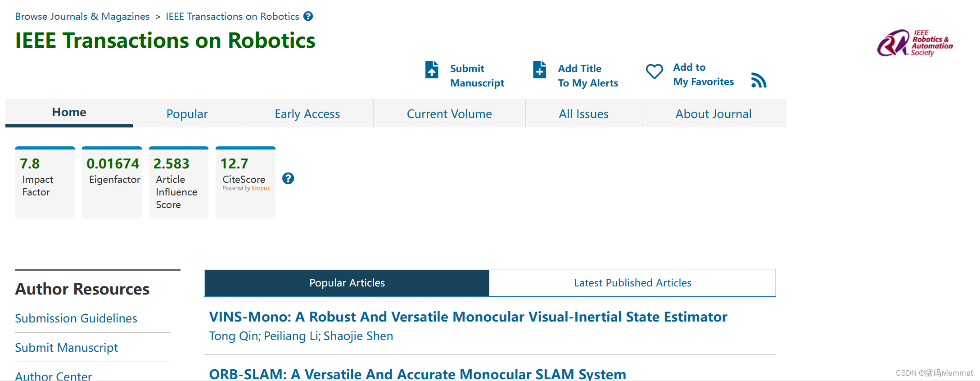Click Add to My Favorites text

[703, 74]
